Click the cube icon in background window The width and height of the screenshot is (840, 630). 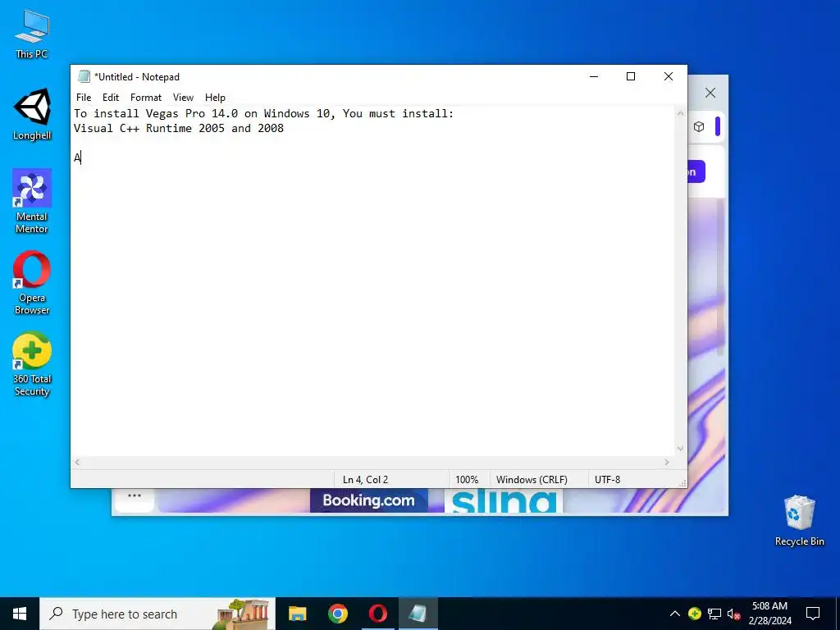699,127
